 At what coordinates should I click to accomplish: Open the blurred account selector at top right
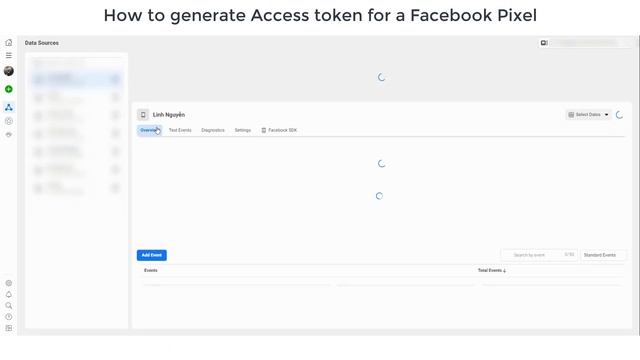point(589,43)
